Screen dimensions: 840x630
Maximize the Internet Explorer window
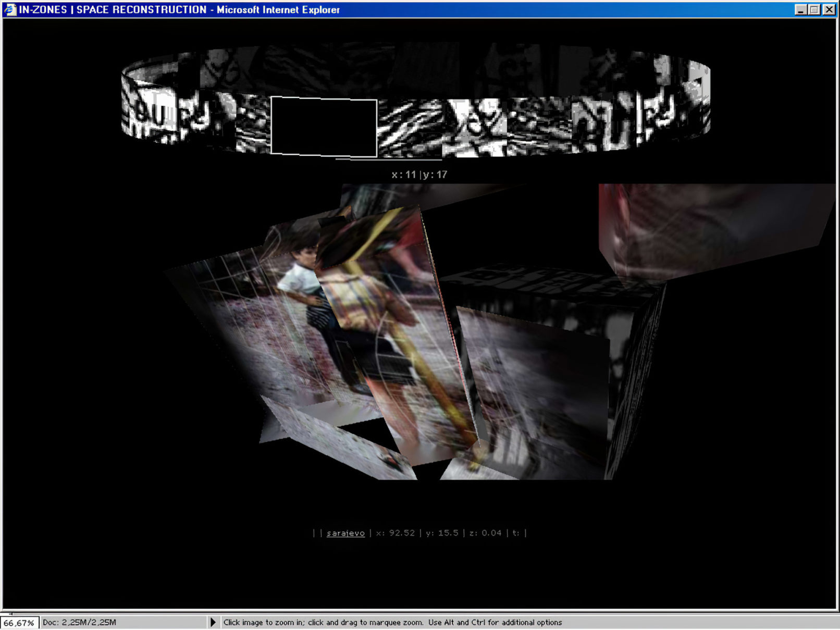coord(814,9)
